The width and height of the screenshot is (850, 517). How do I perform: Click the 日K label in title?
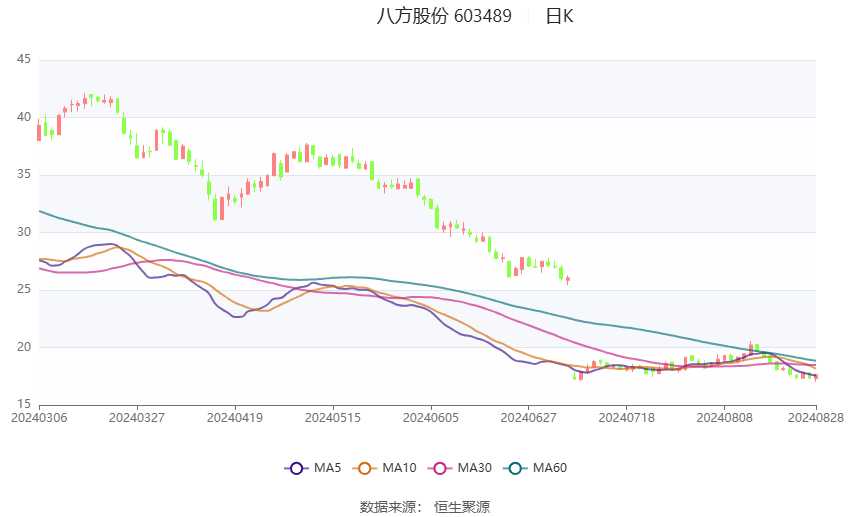(x=559, y=16)
